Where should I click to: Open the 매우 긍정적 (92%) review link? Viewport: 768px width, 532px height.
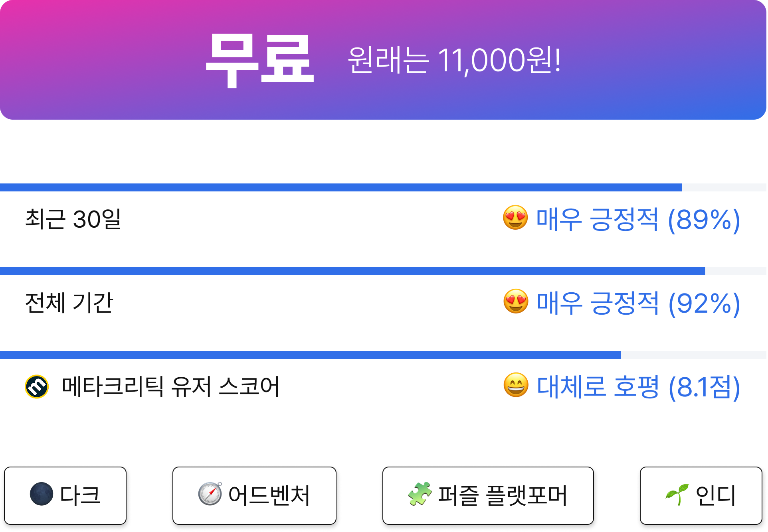pyautogui.click(x=638, y=303)
